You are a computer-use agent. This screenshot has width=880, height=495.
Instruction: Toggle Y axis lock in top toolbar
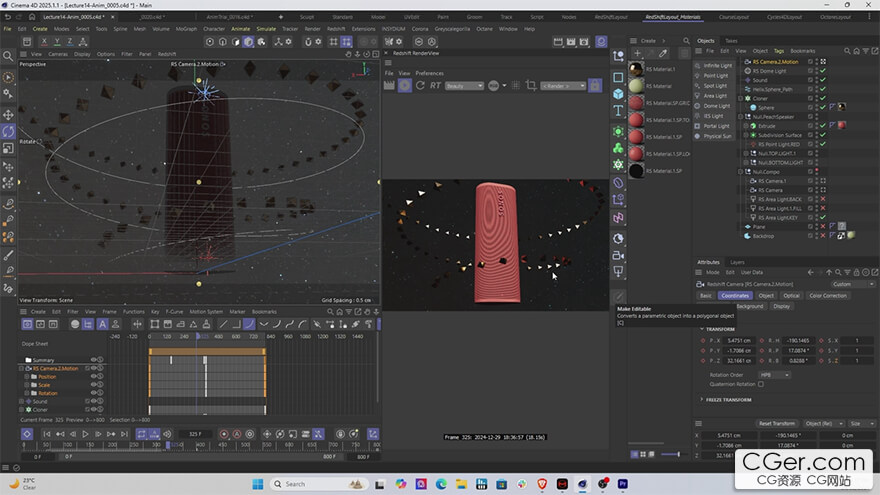[57, 42]
